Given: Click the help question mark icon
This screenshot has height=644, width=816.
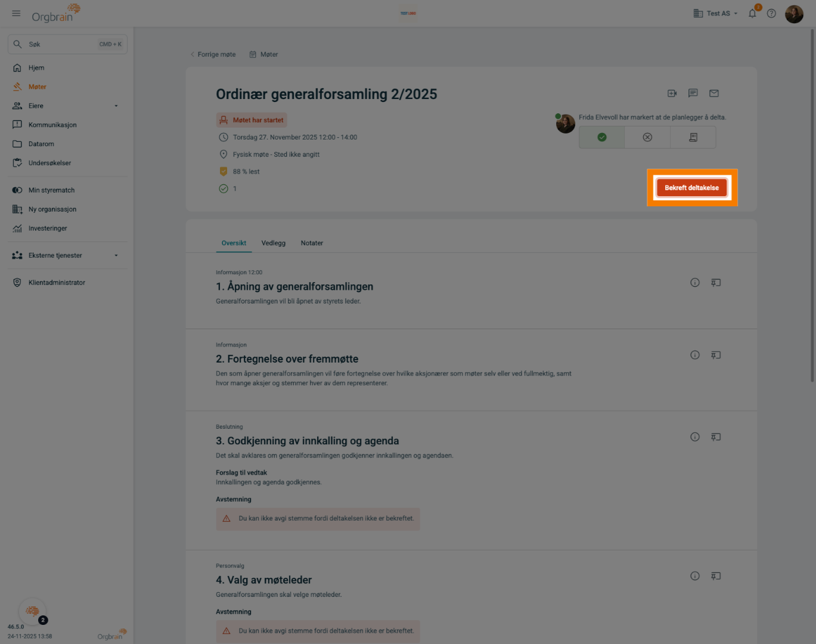Looking at the screenshot, I should (771, 14).
